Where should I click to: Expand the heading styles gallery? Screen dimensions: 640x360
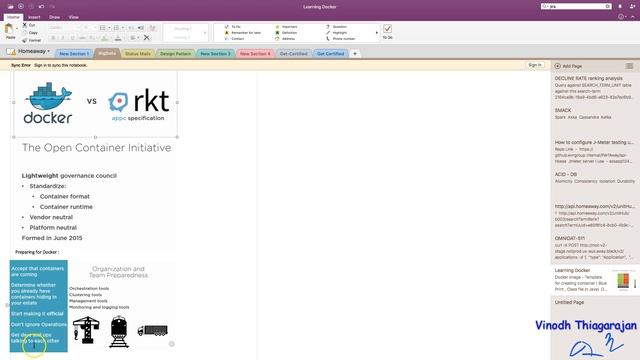(x=205, y=33)
